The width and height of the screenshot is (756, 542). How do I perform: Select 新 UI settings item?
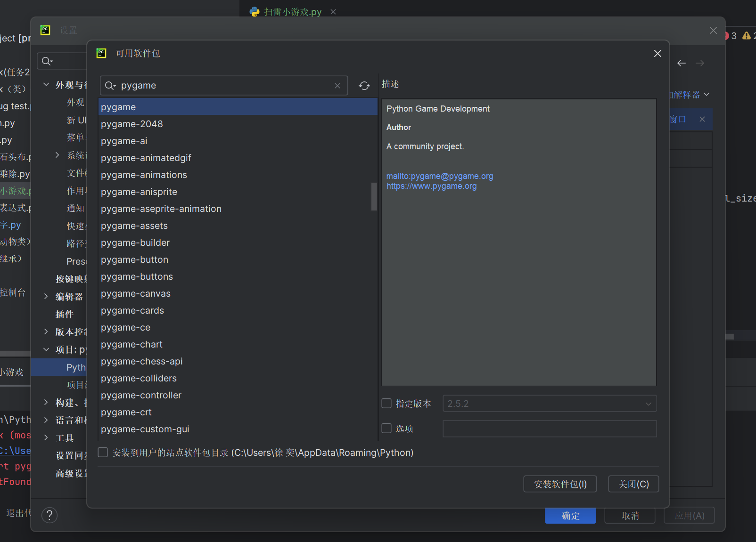(77, 120)
